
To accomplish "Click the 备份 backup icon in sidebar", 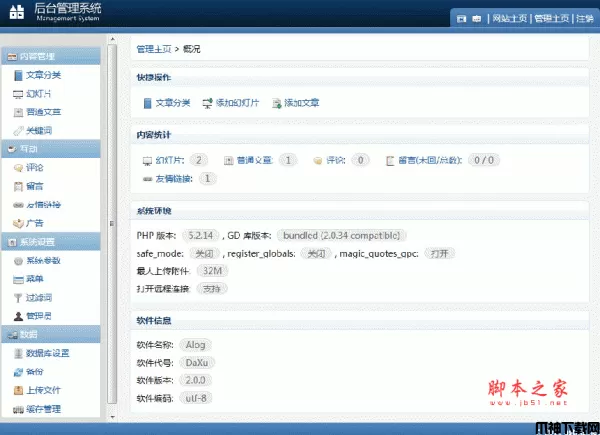I will point(18,372).
